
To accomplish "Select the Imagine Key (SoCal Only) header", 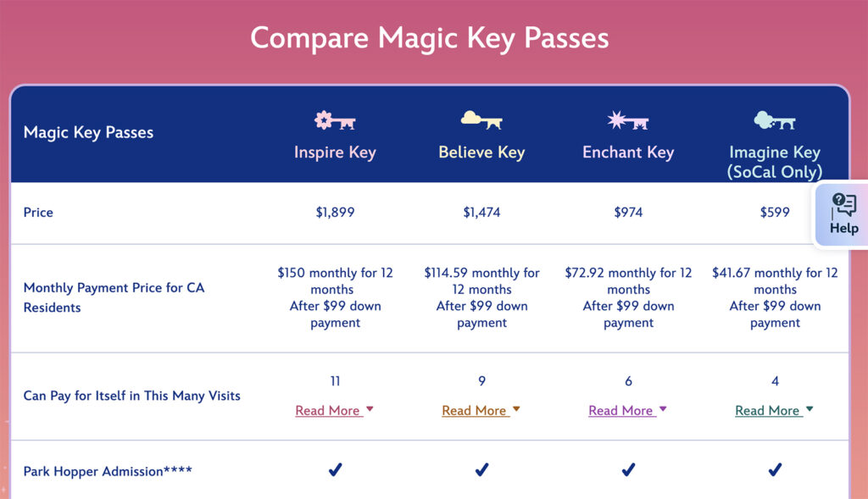I will coord(775,162).
